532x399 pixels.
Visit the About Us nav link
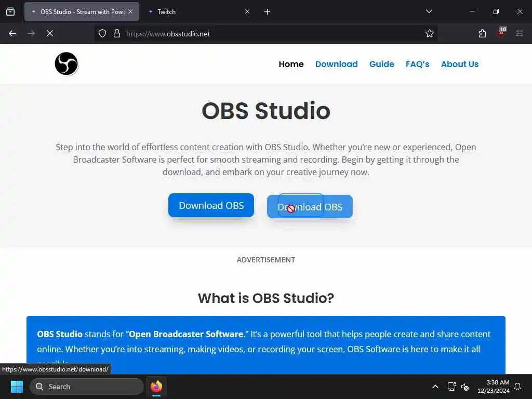pos(460,64)
